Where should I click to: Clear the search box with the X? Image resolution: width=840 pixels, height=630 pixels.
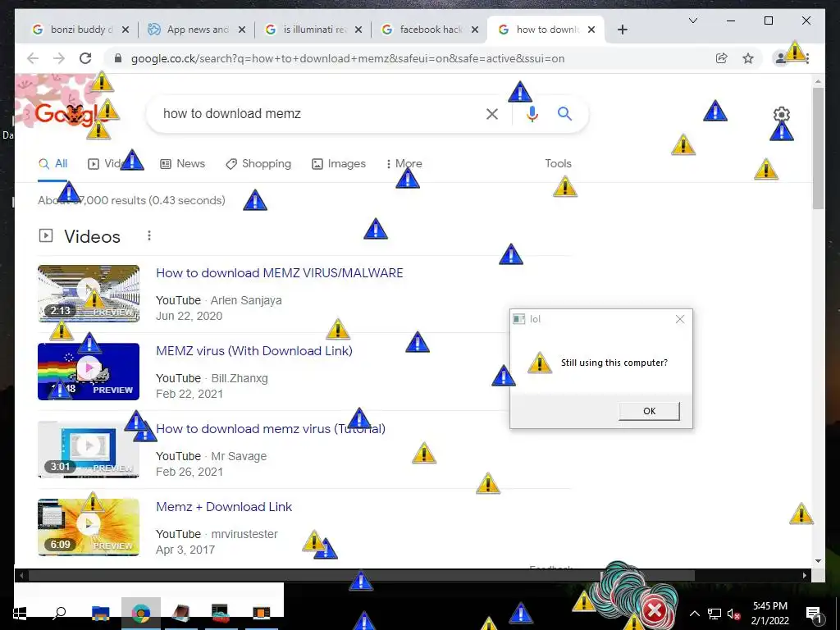click(x=492, y=113)
